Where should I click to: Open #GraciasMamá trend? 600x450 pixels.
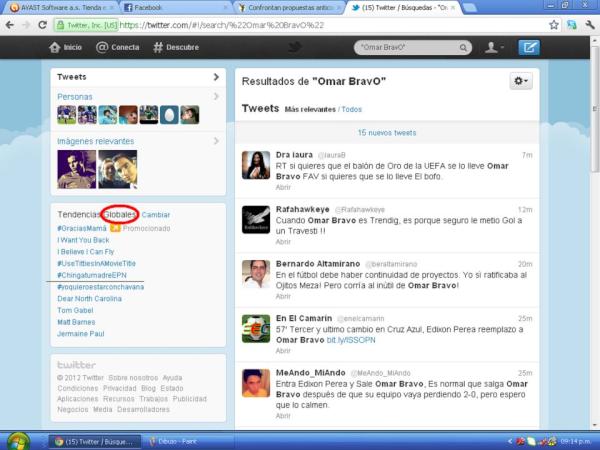(82, 228)
